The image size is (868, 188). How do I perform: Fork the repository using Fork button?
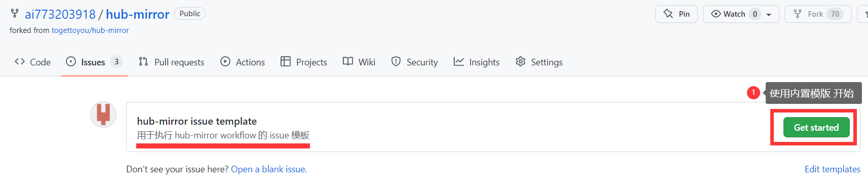click(x=818, y=14)
